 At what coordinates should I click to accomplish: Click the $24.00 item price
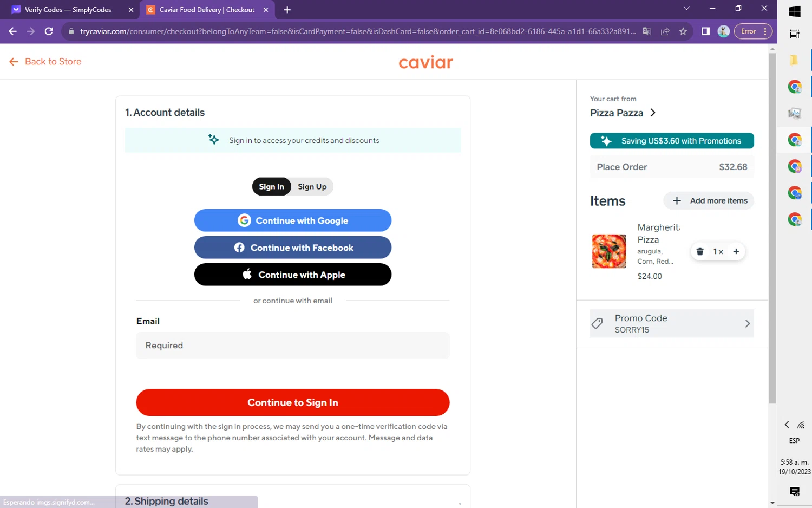click(650, 276)
